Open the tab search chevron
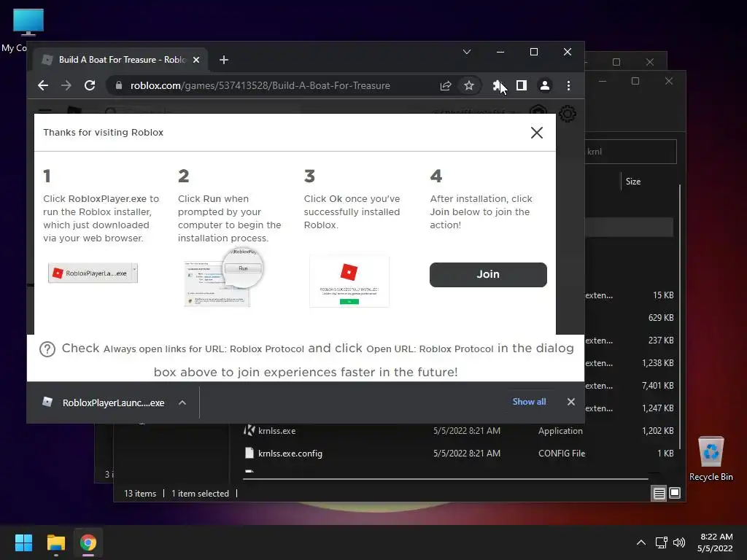 (x=467, y=52)
